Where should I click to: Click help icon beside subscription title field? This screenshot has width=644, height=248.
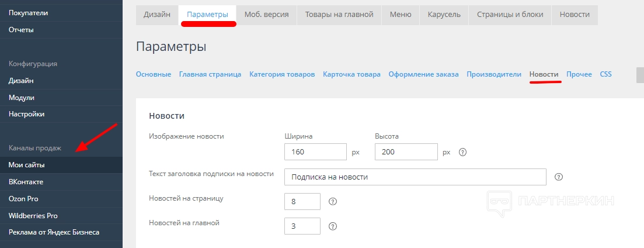tap(559, 177)
